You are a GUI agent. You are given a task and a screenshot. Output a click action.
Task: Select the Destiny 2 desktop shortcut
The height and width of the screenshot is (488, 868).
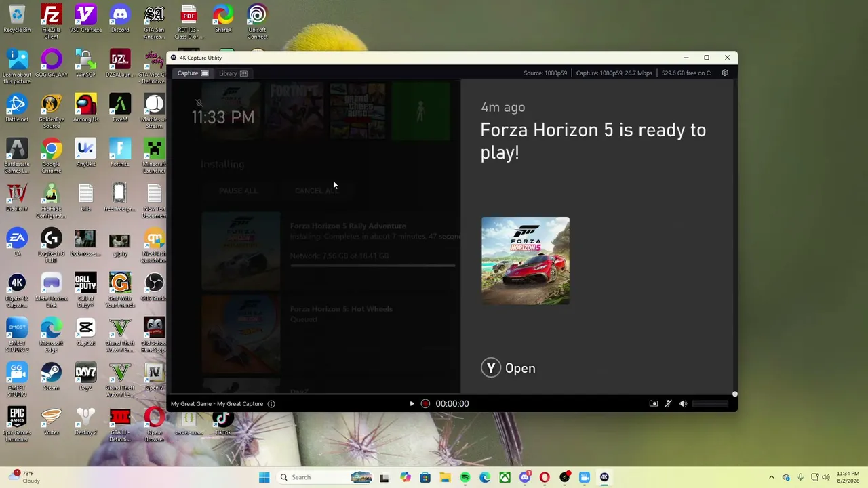click(x=85, y=422)
